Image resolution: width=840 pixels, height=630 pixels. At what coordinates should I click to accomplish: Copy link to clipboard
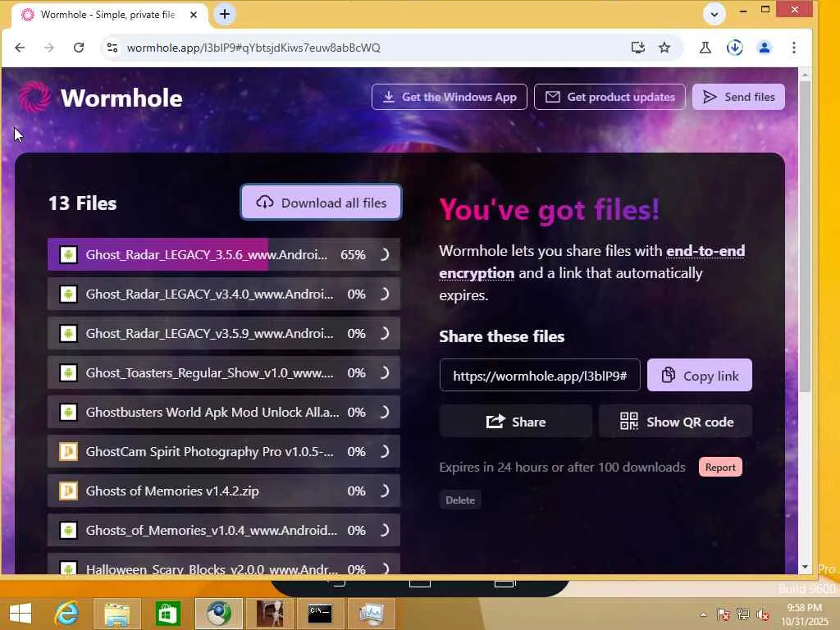tap(699, 376)
